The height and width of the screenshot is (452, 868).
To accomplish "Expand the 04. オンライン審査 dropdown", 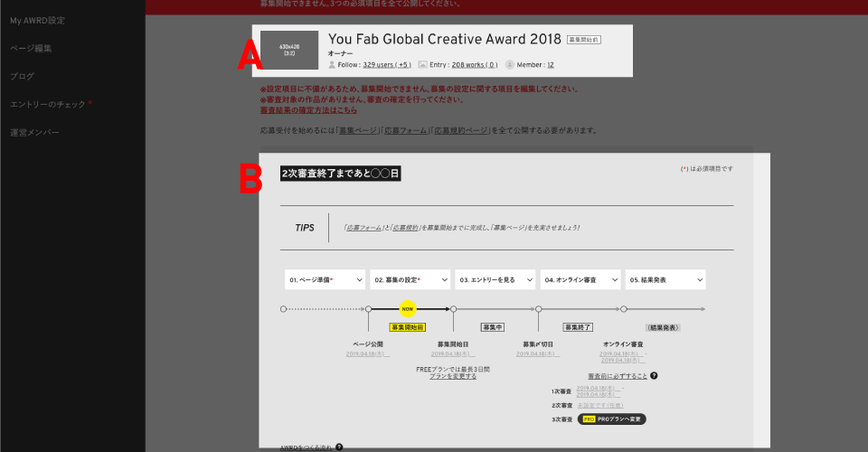I will click(x=580, y=279).
